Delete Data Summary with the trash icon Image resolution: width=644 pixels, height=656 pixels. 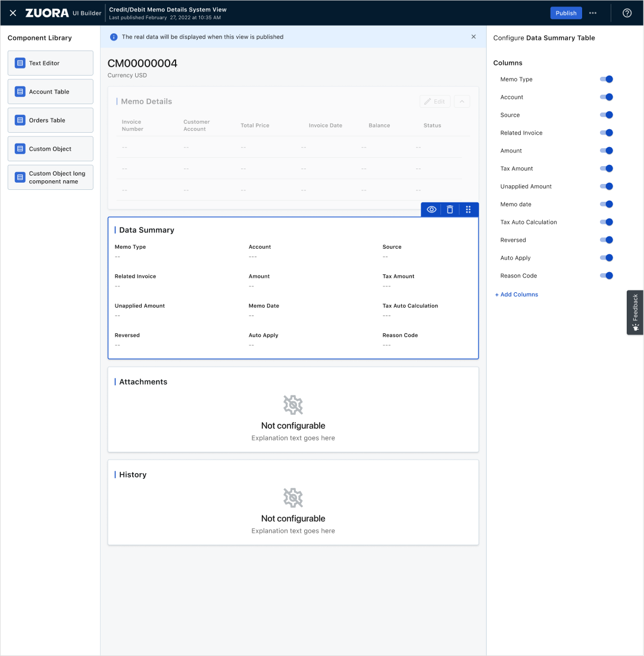click(449, 210)
